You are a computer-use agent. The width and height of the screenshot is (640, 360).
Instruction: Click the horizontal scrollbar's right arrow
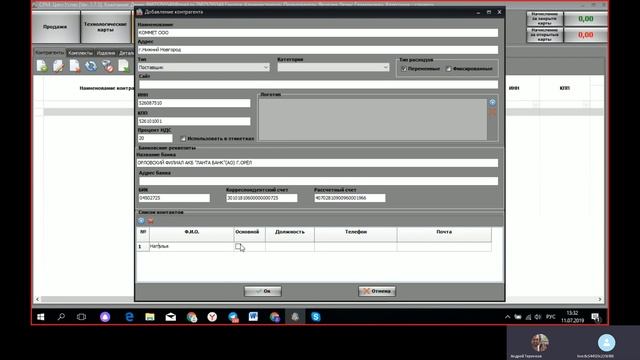[600, 299]
